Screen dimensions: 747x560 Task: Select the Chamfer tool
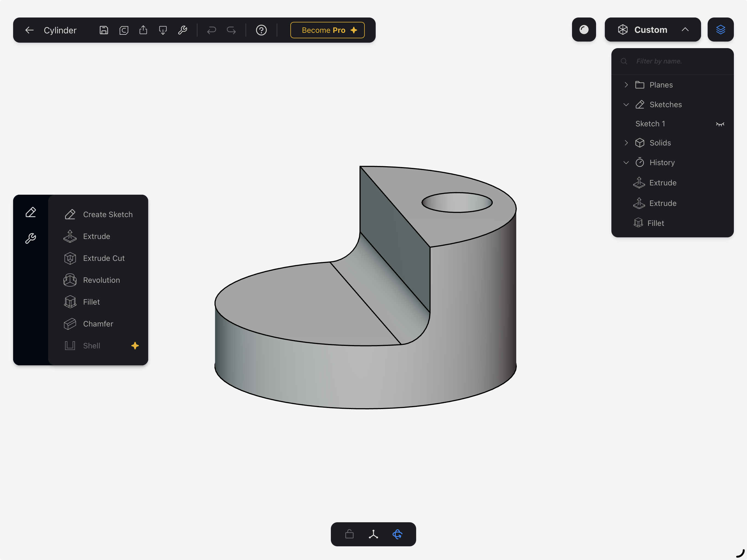(98, 323)
